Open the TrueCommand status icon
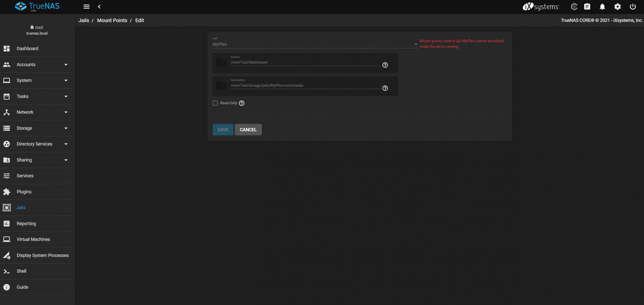Image resolution: width=644 pixels, height=305 pixels. coord(574,7)
